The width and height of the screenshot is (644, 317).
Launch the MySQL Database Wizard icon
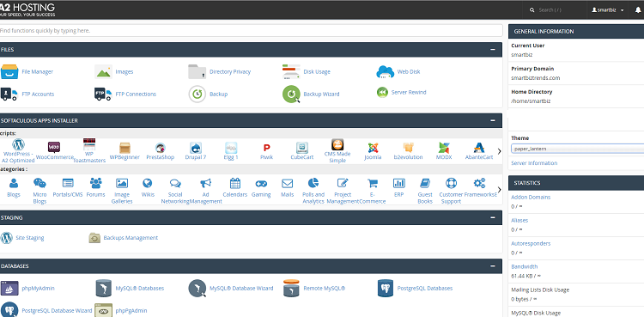coord(197,288)
